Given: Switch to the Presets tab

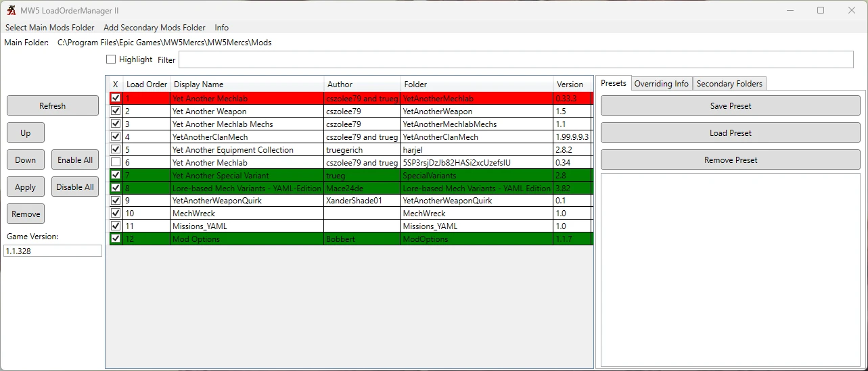Looking at the screenshot, I should pos(614,83).
